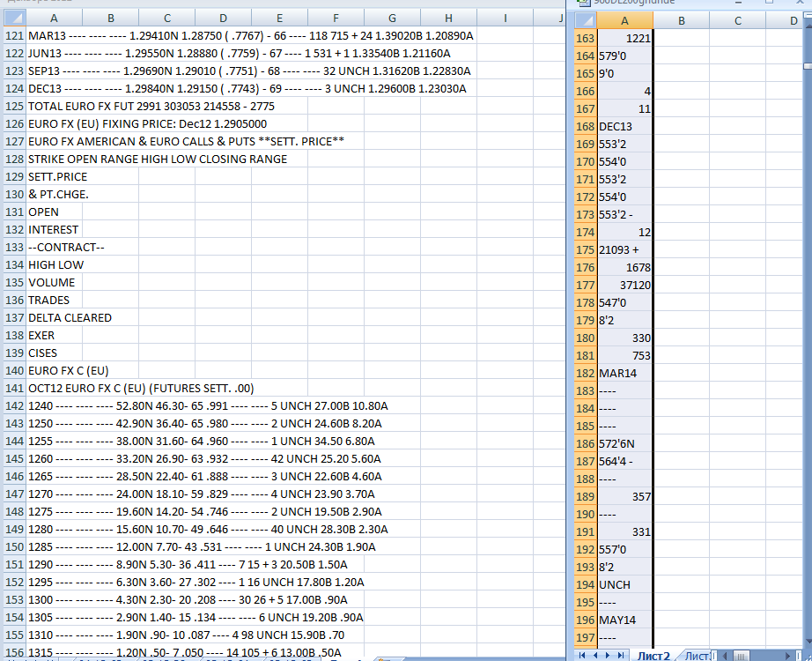Click left arrow of right workbook horizontal scrollbar
812x661 pixels.
[x=726, y=656]
